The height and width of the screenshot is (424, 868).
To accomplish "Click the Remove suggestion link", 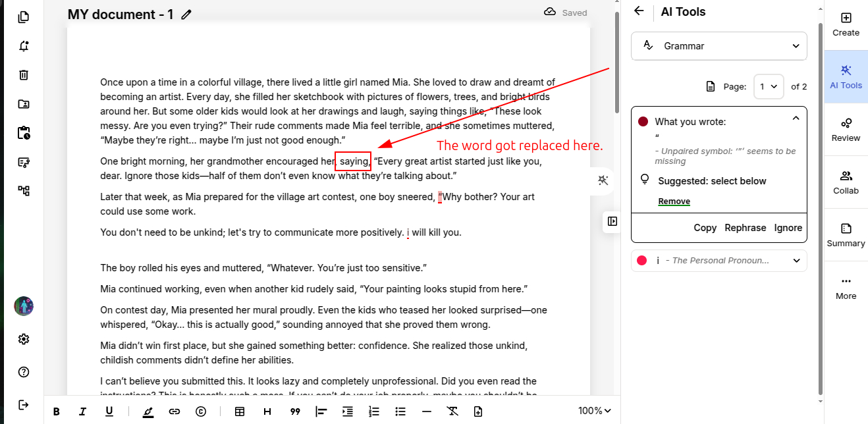I will click(x=674, y=201).
